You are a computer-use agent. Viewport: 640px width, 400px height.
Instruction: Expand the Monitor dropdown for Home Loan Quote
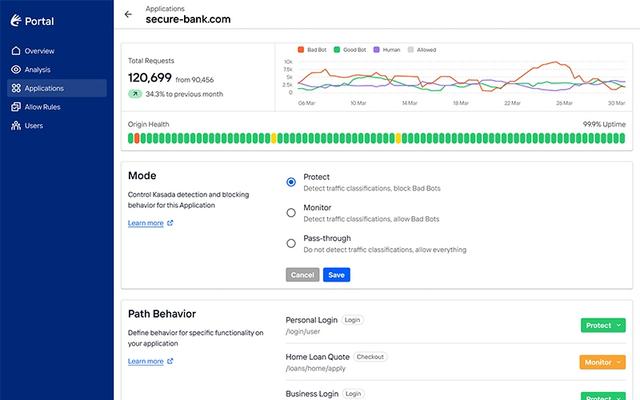point(602,362)
